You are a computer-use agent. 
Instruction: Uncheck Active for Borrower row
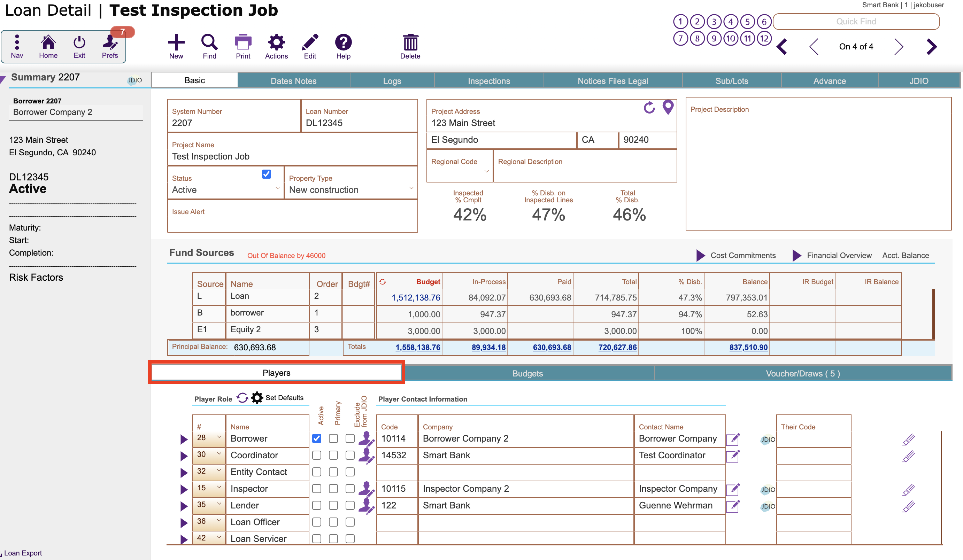coord(316,438)
